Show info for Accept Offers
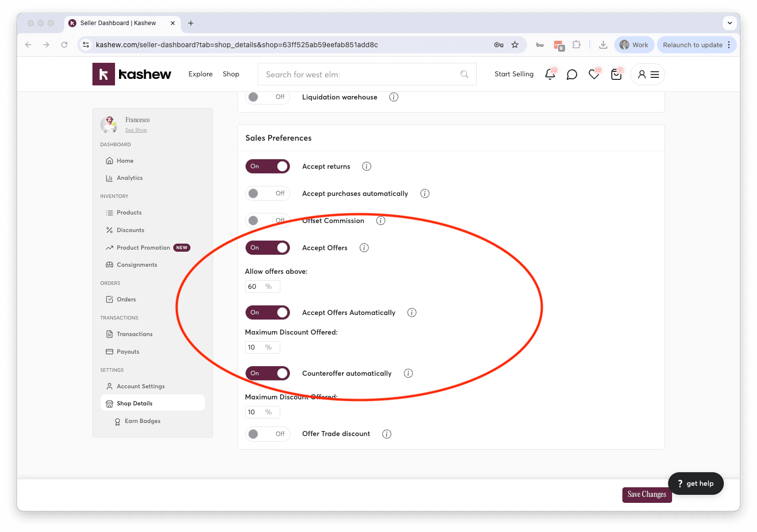 pos(364,248)
